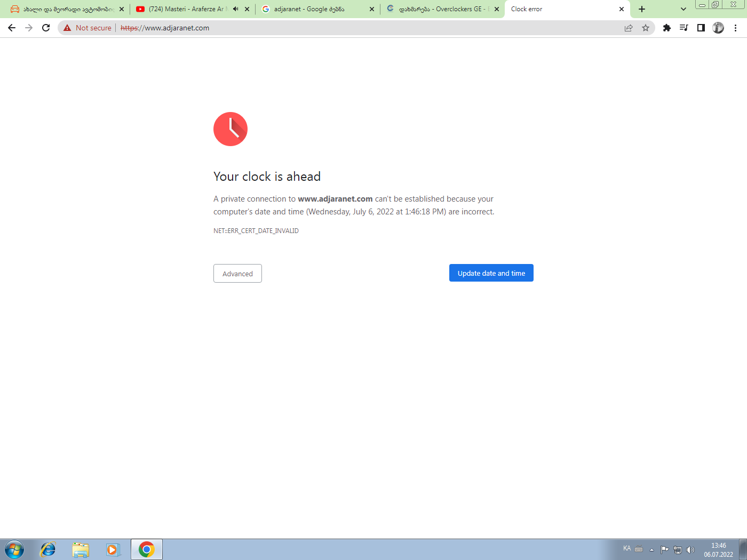The height and width of the screenshot is (560, 747).
Task: Show hidden system tray icons
Action: (651, 550)
